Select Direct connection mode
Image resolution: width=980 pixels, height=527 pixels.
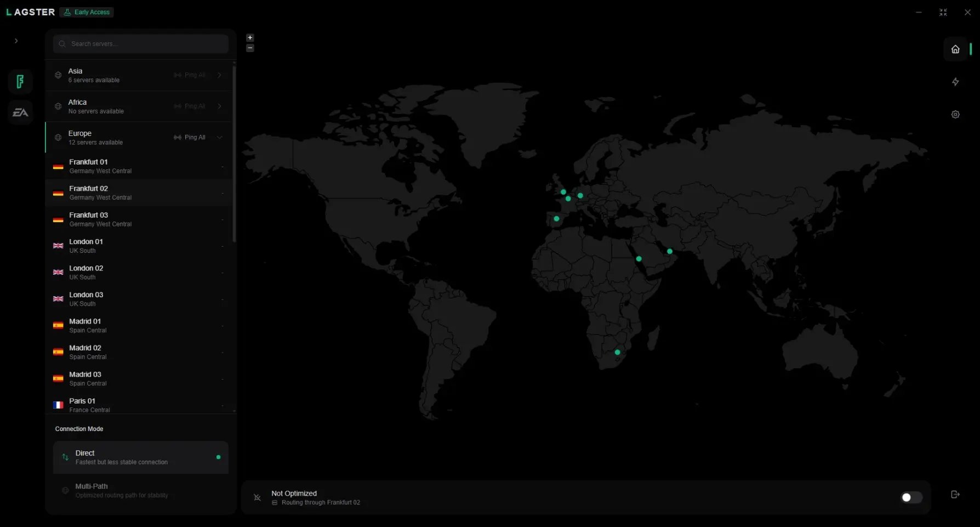point(141,457)
